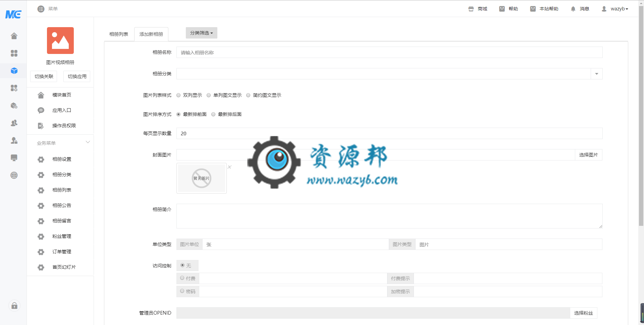Switch to 添加新相册 tab
Viewport: 644px width, 325px height.
pyautogui.click(x=151, y=34)
